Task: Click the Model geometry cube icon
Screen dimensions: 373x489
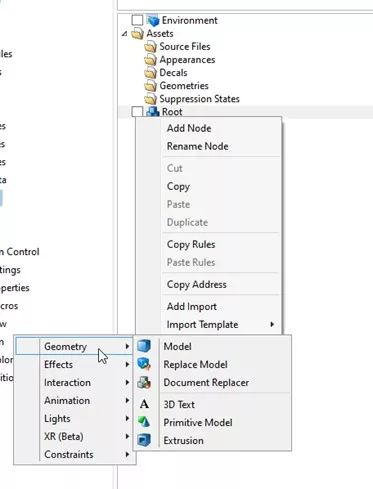Action: click(x=144, y=346)
